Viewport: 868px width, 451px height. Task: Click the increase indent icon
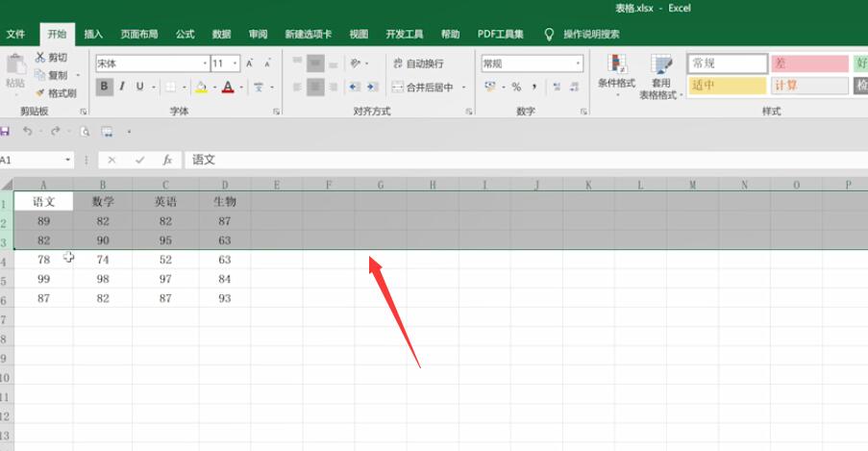pos(373,87)
